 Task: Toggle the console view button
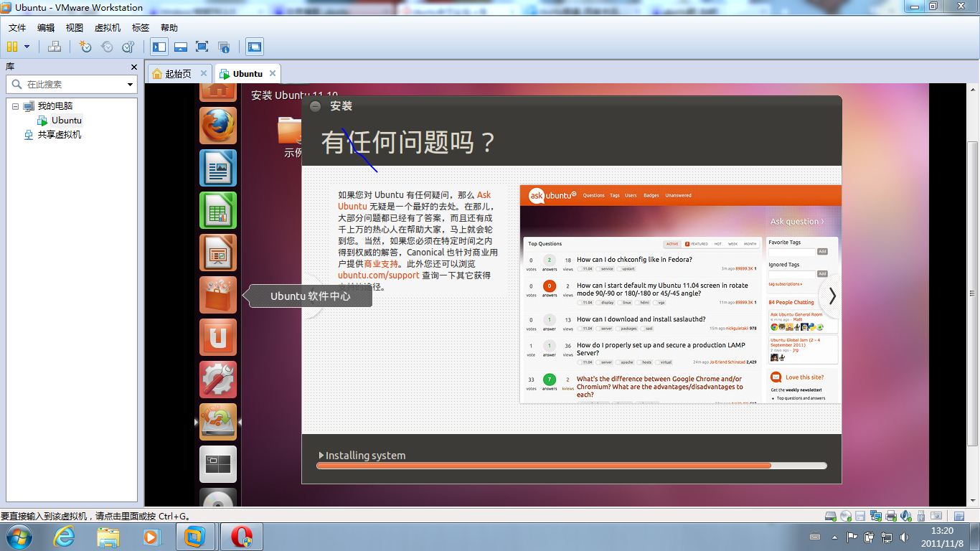255,47
